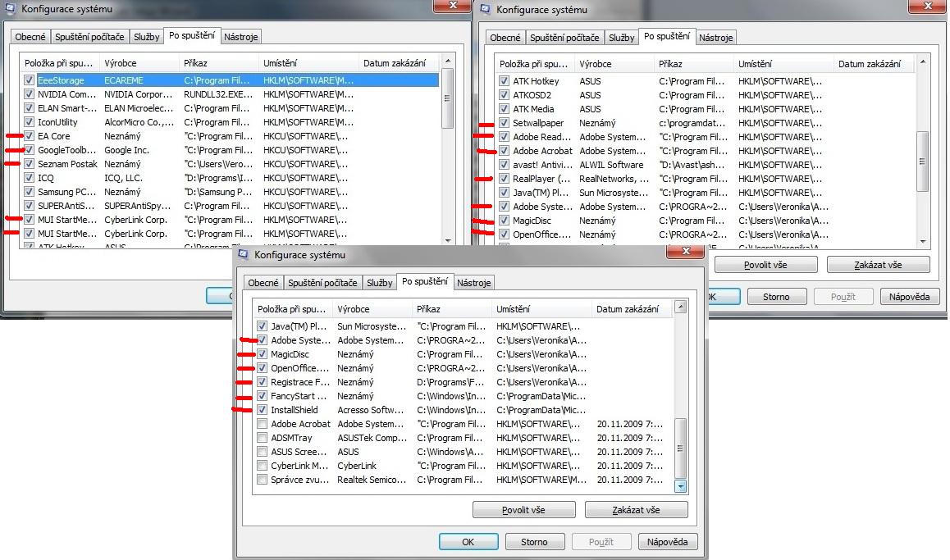This screenshot has height=560, width=950.
Task: Switch to Služby tab in front window
Action: 379,283
